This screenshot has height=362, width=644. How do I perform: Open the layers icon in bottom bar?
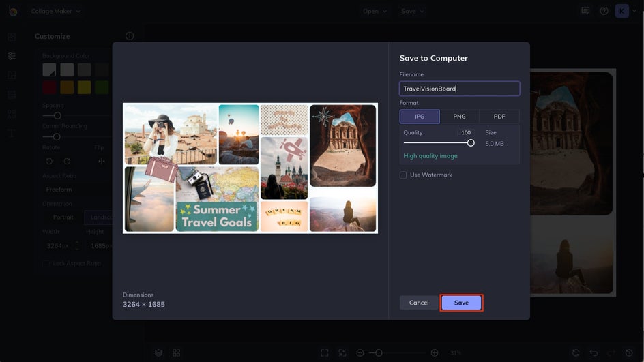[158, 353]
